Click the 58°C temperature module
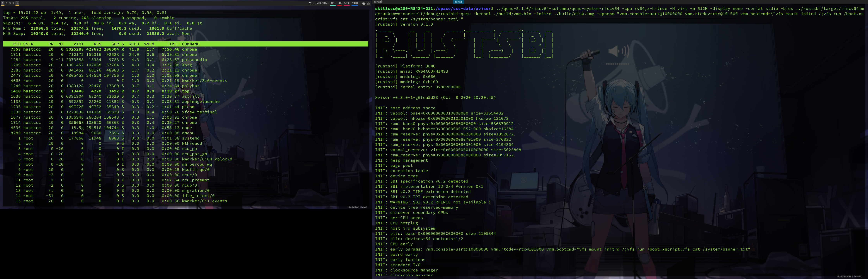Image resolution: width=868 pixels, height=279 pixels. (x=347, y=3)
